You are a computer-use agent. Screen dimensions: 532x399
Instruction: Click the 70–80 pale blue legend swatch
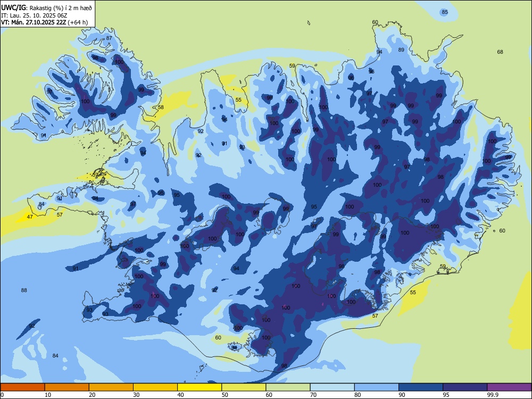click(x=332, y=387)
